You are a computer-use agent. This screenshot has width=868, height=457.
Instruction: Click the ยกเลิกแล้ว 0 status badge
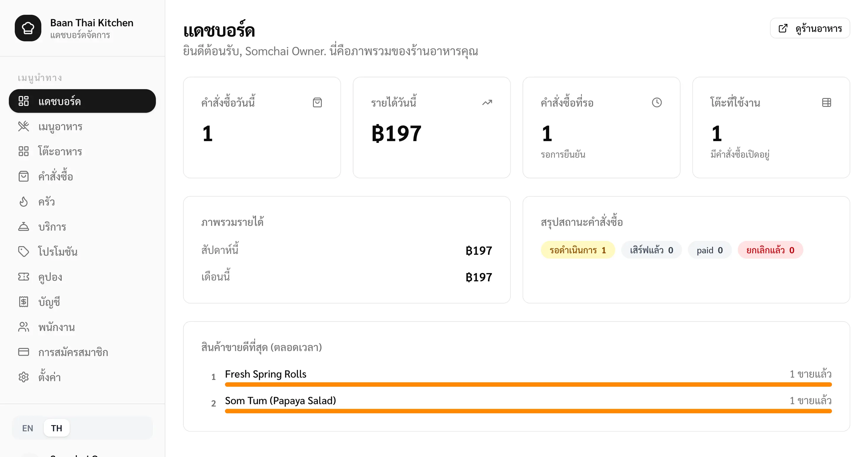click(770, 250)
